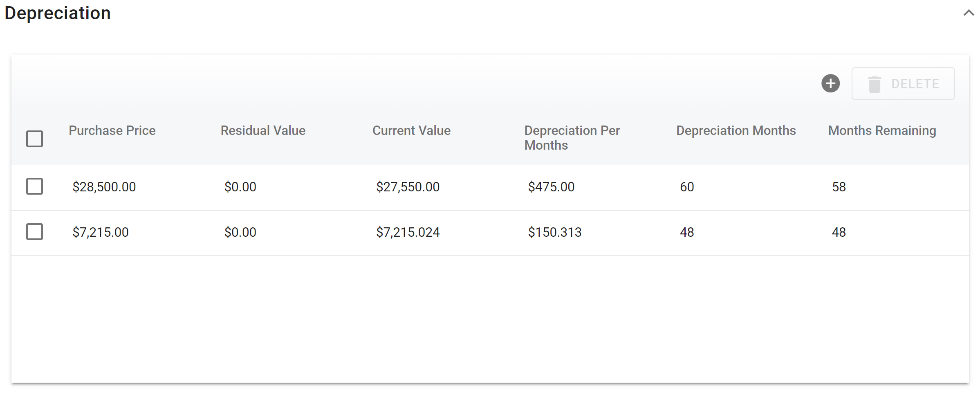Screen dimensions: 980x395
Task: Check the $28,500.00 row checkbox
Action: click(35, 186)
